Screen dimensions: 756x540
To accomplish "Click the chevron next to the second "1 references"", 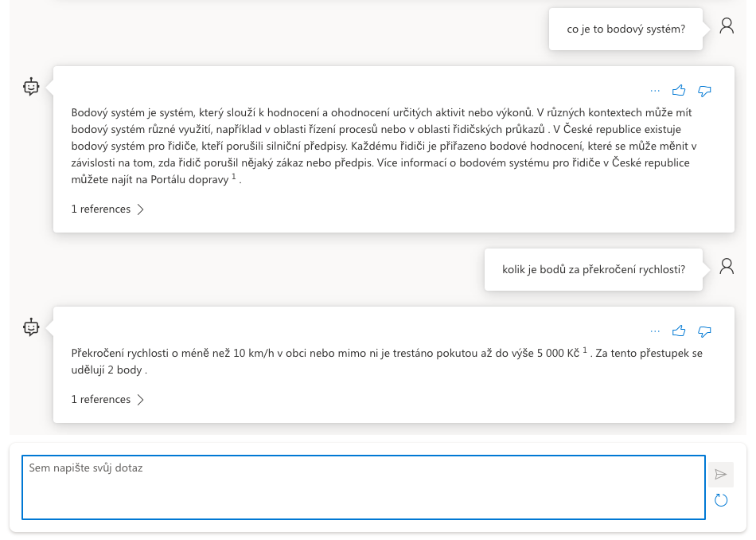I will 141,400.
